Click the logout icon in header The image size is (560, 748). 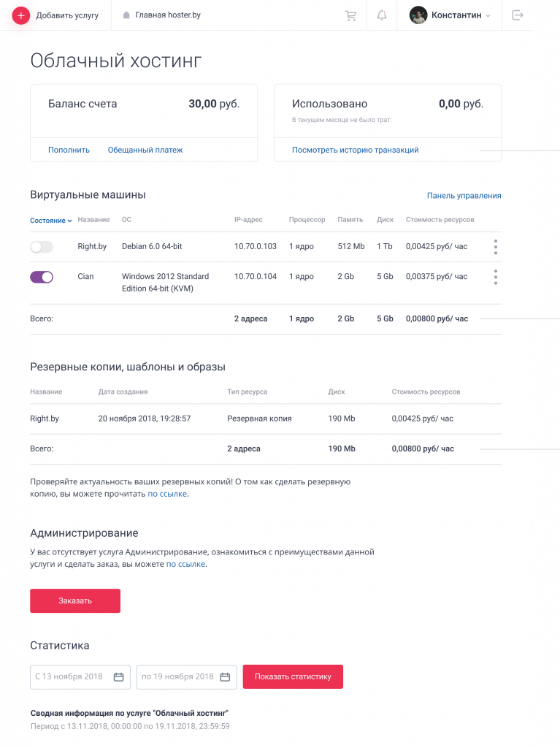click(x=518, y=15)
